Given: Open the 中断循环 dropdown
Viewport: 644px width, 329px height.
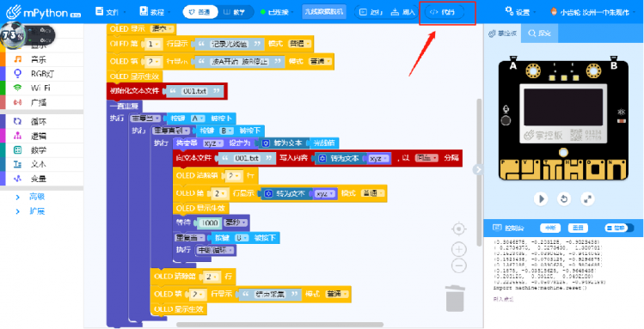Looking at the screenshot, I should 216,250.
